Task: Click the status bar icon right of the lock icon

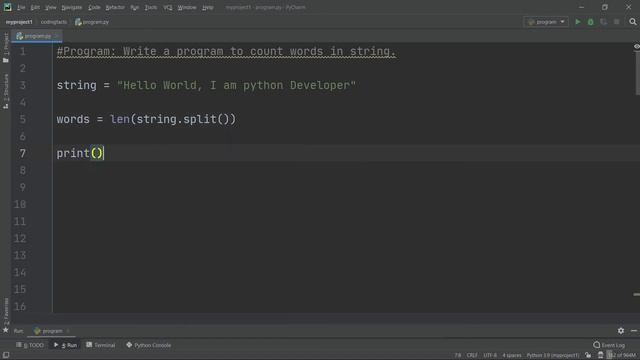Action: (x=600, y=355)
